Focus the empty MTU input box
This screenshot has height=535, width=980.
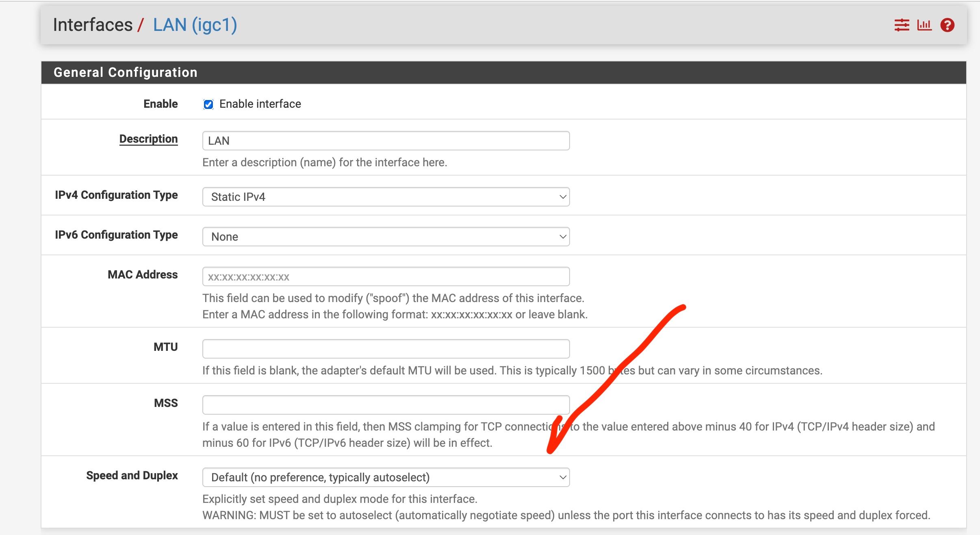tap(386, 349)
